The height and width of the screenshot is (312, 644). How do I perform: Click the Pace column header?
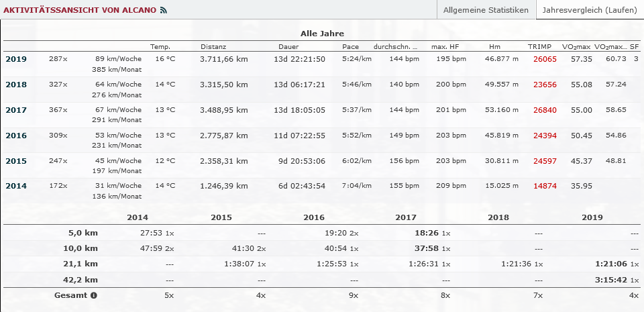point(350,47)
